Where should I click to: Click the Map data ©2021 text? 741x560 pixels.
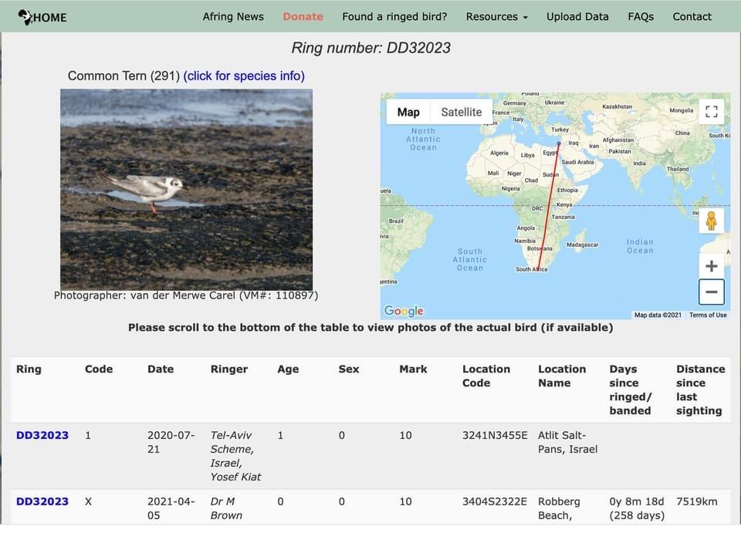(x=658, y=315)
